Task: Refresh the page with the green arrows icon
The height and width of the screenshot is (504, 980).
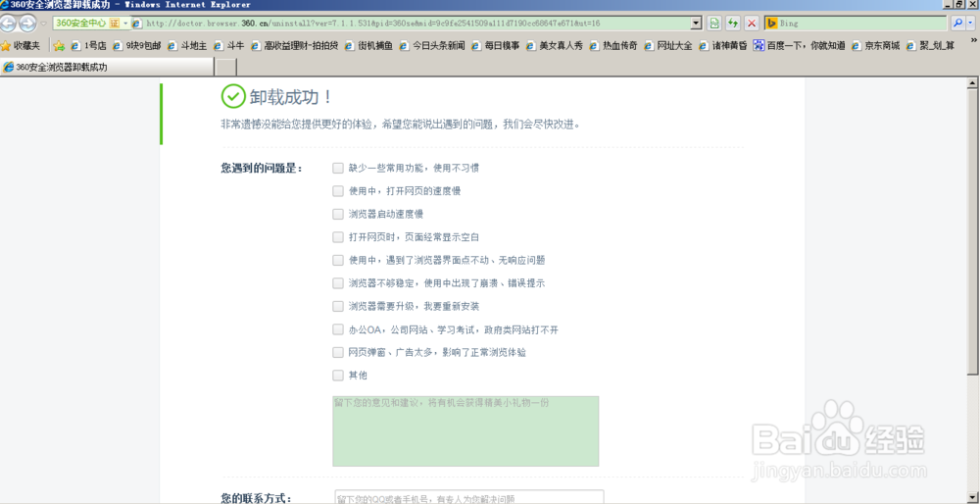Action: pyautogui.click(x=732, y=24)
